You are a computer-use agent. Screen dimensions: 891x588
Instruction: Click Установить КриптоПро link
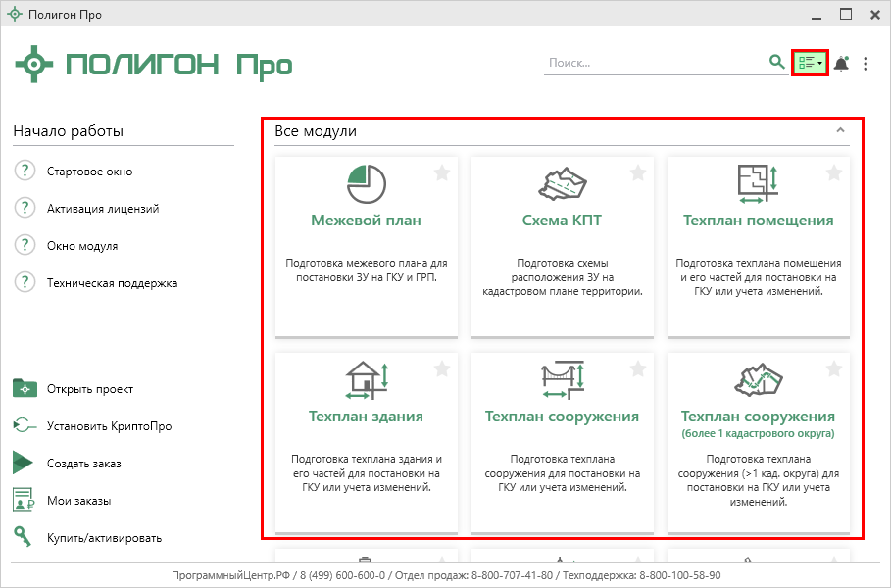pos(95,426)
